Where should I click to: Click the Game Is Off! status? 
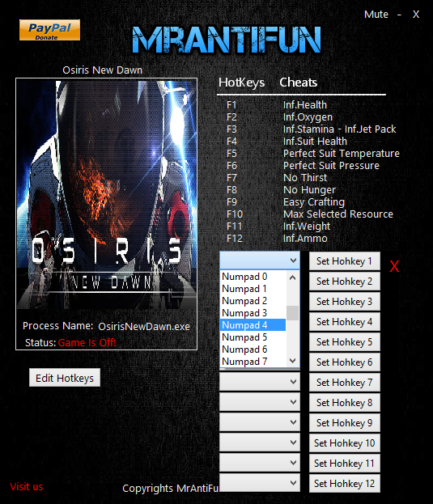tap(87, 343)
